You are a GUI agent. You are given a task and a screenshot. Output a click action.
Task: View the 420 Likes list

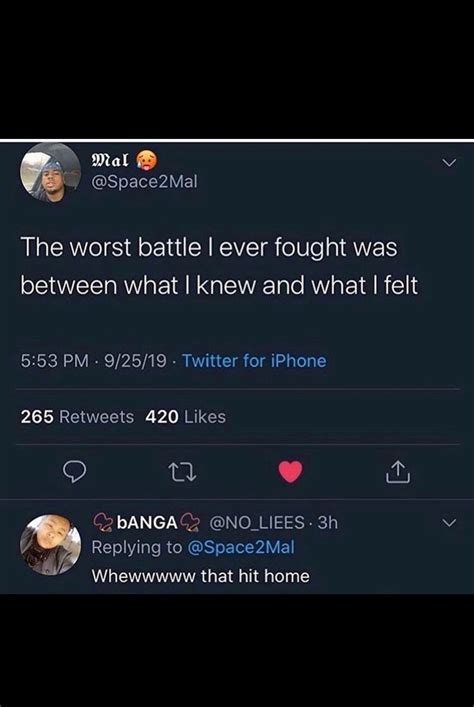tap(185, 417)
